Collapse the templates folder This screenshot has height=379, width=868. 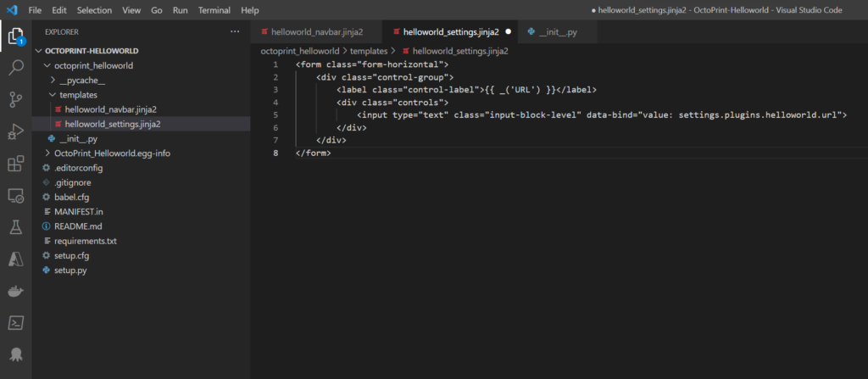coord(52,95)
